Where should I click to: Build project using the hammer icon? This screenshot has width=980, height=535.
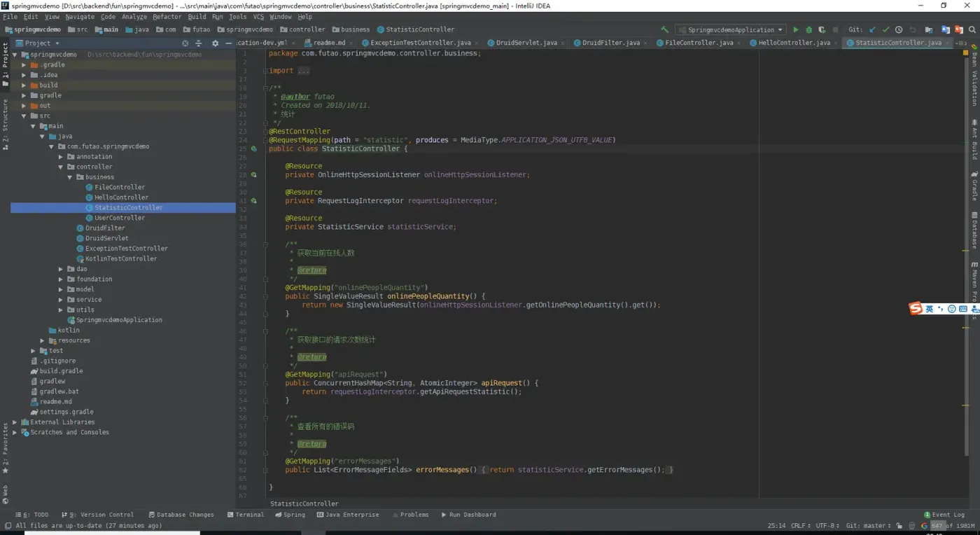pos(665,29)
